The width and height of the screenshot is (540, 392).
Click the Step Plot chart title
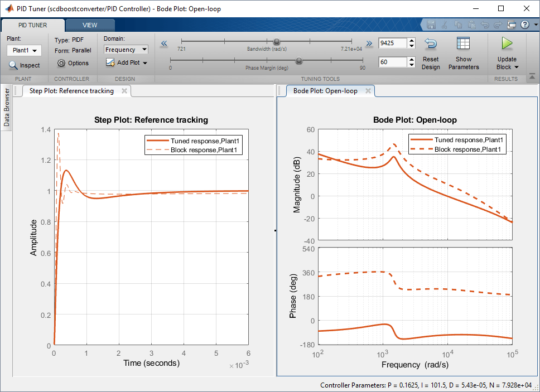coord(151,120)
